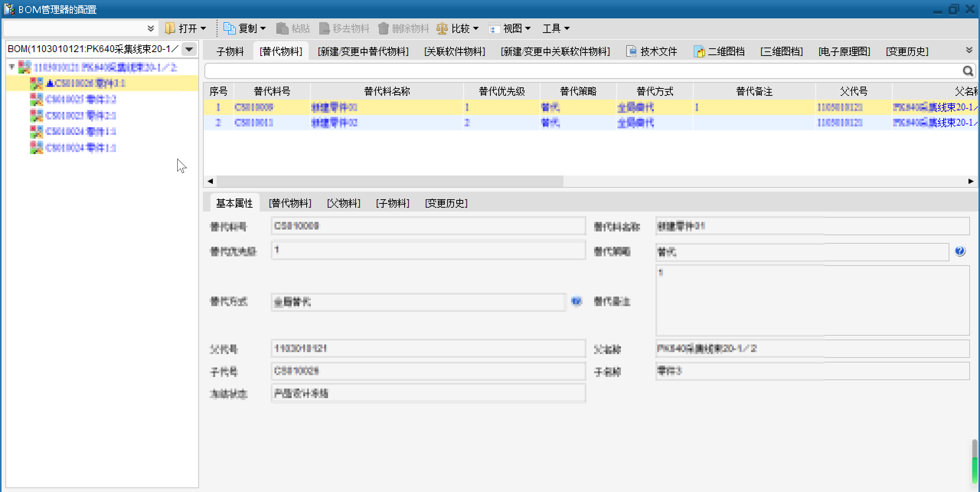The image size is (980, 492).
Task: Click the table's horizontal scrollbar thumb
Action: pyautogui.click(x=390, y=181)
